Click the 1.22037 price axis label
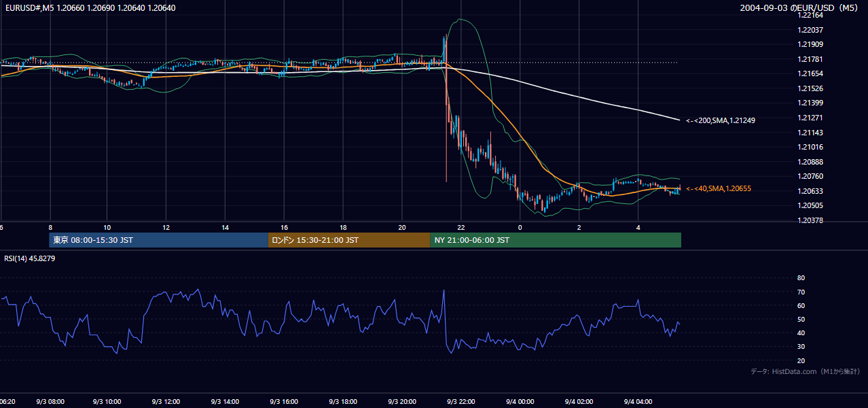 pyautogui.click(x=810, y=30)
